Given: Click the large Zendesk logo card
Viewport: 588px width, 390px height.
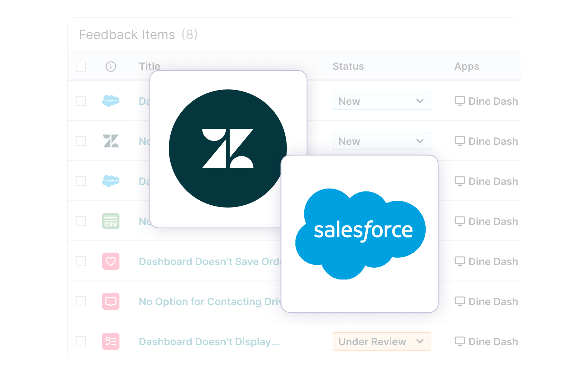Looking at the screenshot, I should click(228, 149).
